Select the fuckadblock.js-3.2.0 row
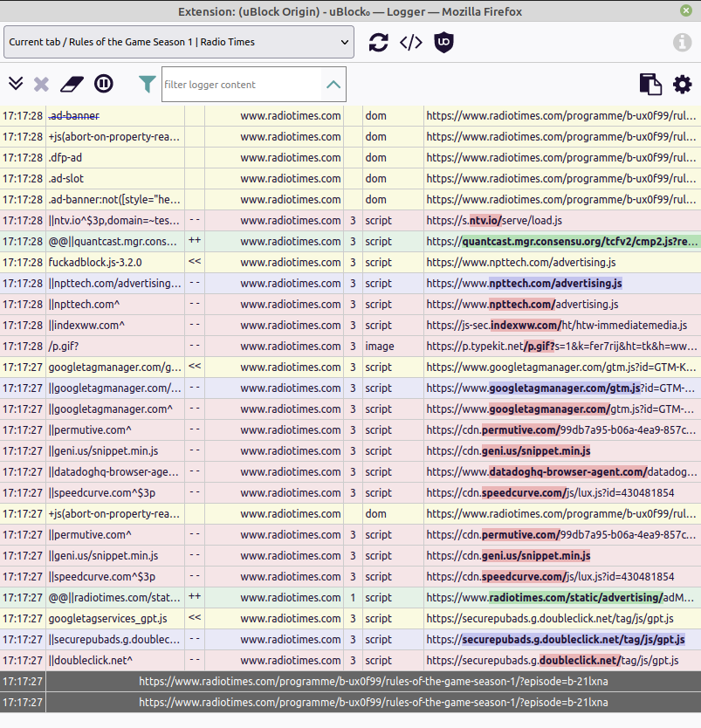The width and height of the screenshot is (701, 728). click(x=113, y=262)
